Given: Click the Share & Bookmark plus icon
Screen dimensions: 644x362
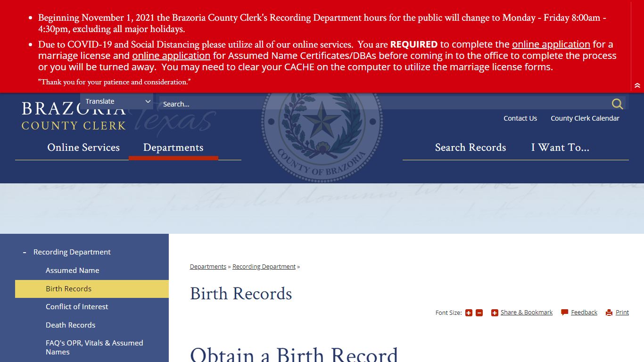Looking at the screenshot, I should [x=495, y=313].
